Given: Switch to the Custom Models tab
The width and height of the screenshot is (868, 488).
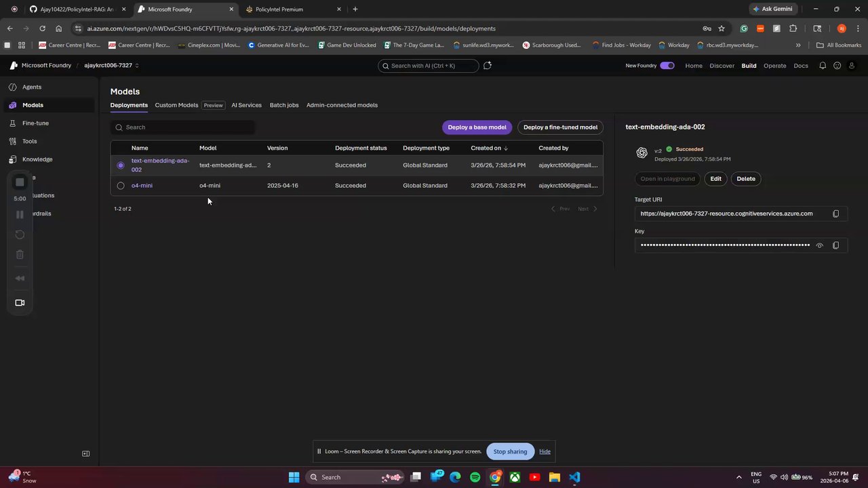Looking at the screenshot, I should point(176,105).
